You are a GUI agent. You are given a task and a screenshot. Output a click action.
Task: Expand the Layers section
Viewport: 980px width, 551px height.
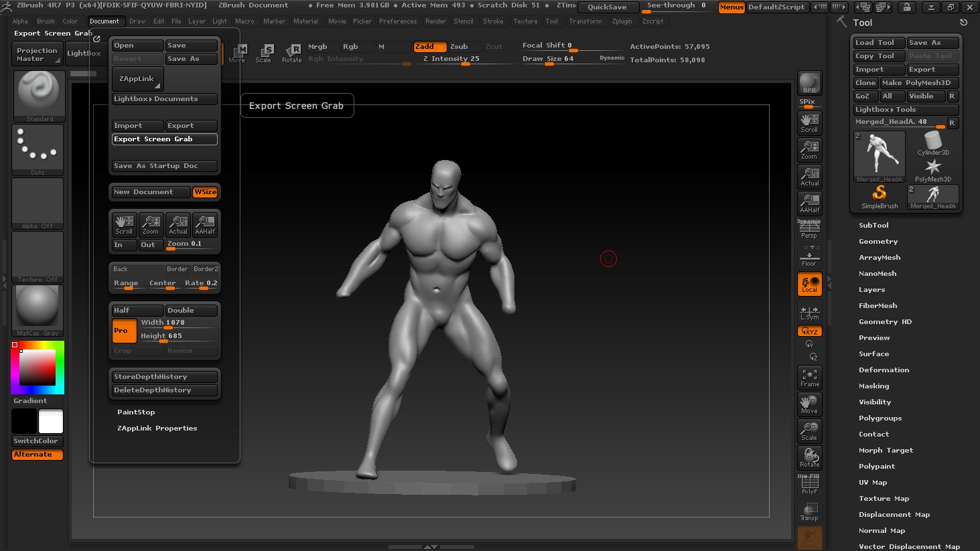[871, 290]
